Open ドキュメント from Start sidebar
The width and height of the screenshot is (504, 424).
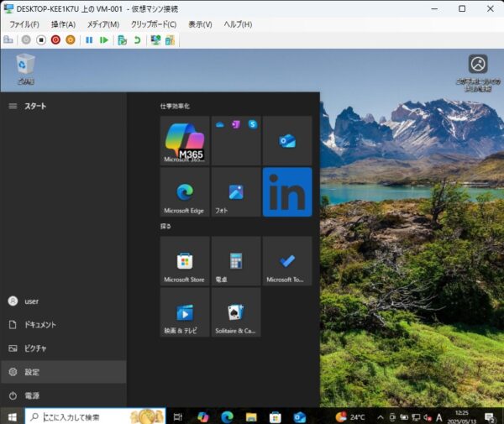64,325
